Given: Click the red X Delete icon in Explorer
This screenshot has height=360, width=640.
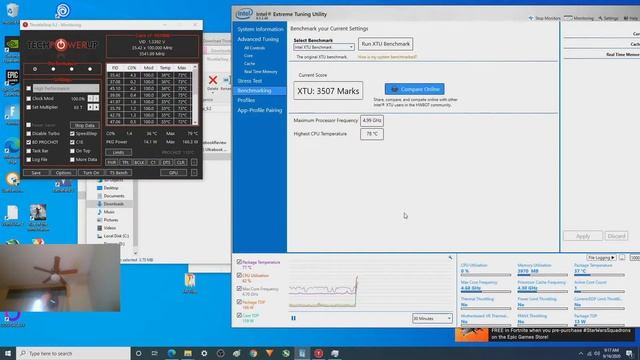Looking at the screenshot, I should tap(213, 81).
